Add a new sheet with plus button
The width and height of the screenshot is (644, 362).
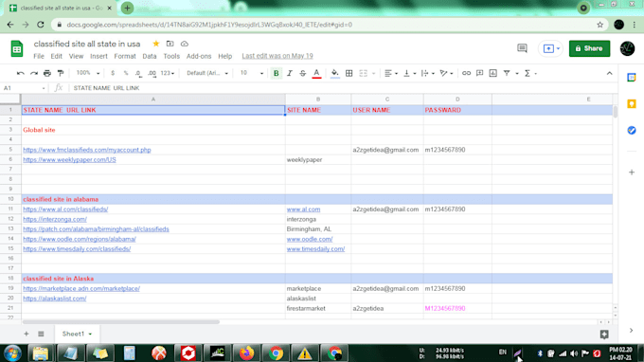tap(27, 335)
